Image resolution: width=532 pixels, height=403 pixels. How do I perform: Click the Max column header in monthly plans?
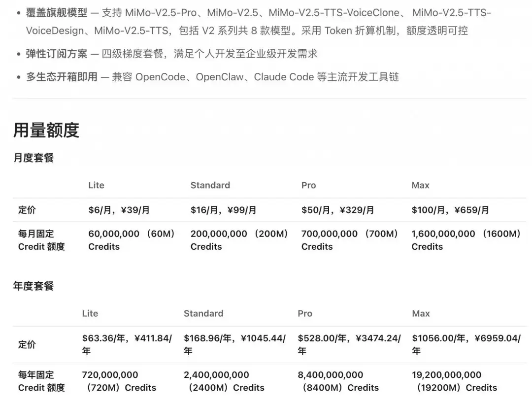click(420, 185)
